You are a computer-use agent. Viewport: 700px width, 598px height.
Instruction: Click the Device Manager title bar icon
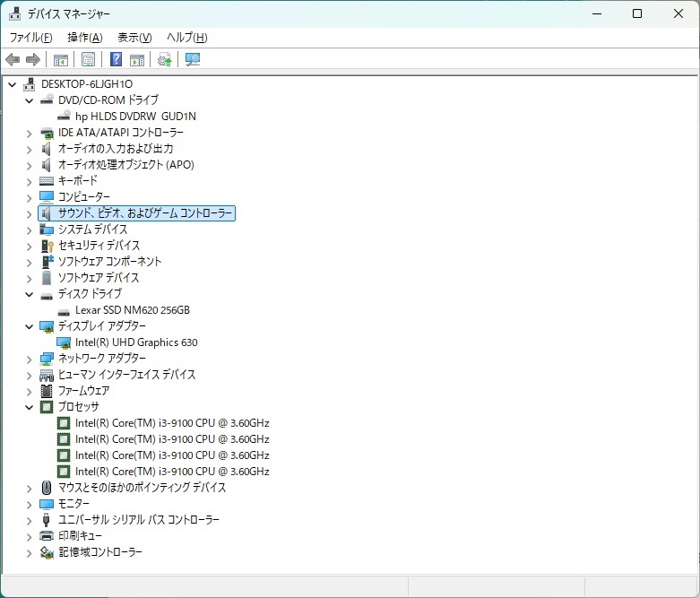[x=14, y=13]
